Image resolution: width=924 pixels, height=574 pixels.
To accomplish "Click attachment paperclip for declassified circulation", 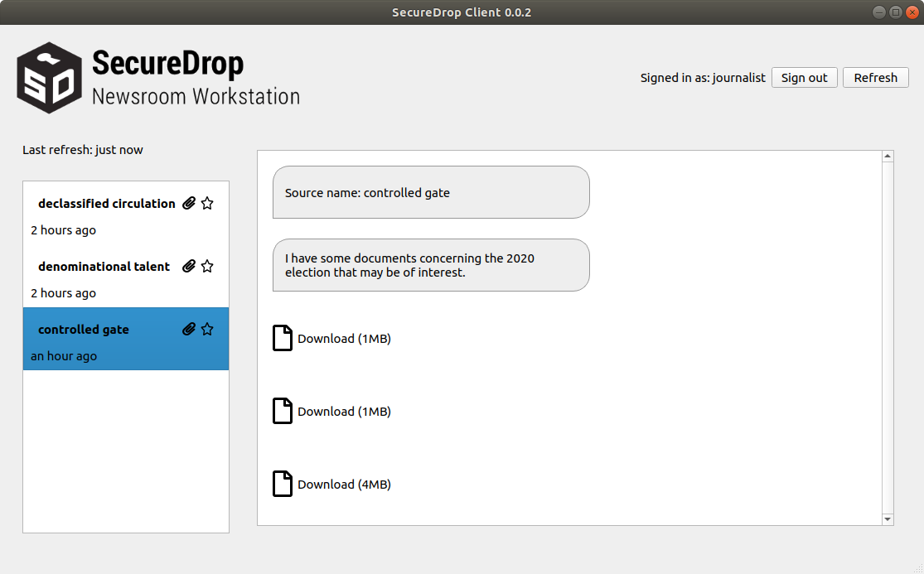I will tap(189, 203).
